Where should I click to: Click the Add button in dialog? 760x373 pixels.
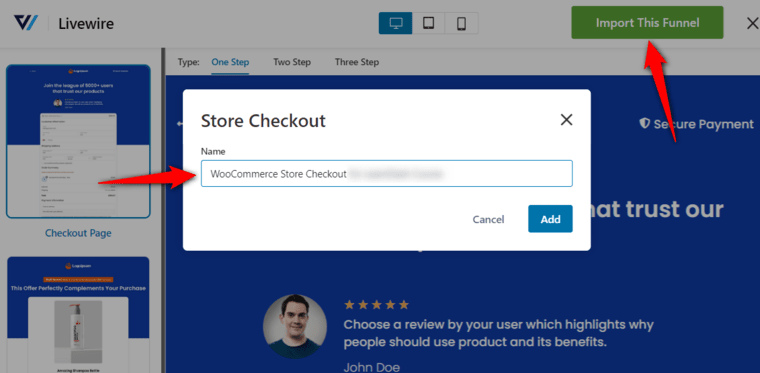[x=550, y=219]
